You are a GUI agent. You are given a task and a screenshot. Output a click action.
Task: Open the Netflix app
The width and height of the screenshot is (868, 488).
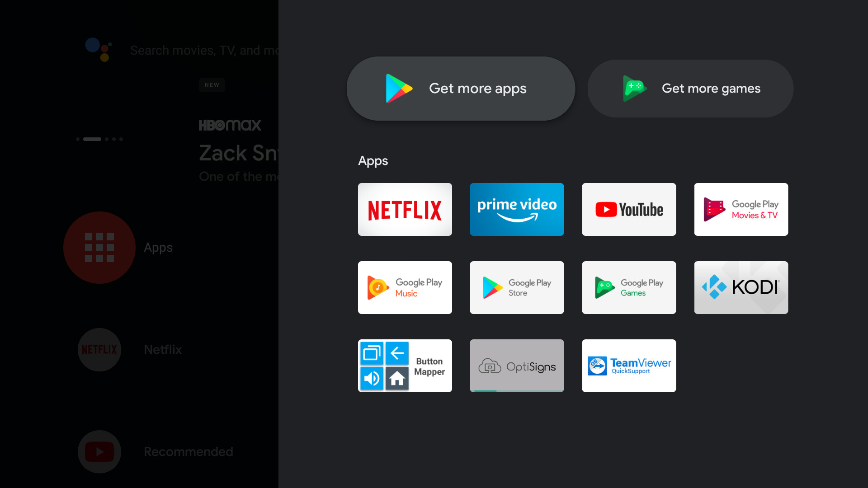[405, 209]
